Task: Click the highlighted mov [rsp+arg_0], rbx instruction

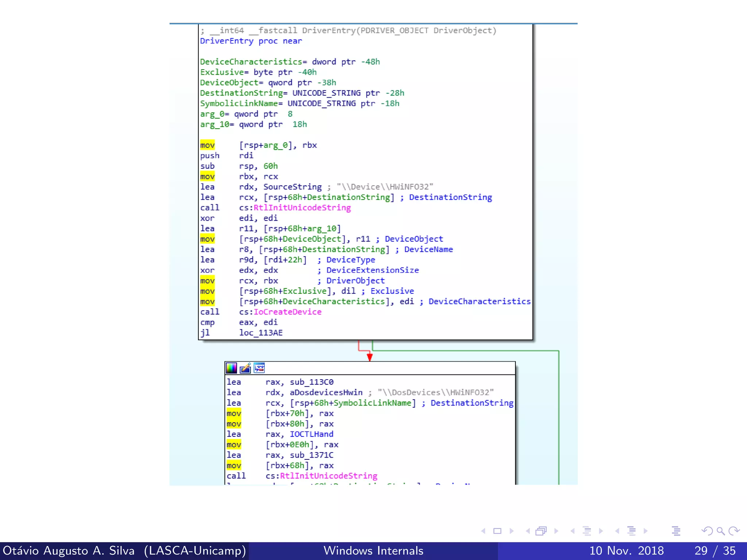Action: [x=258, y=145]
